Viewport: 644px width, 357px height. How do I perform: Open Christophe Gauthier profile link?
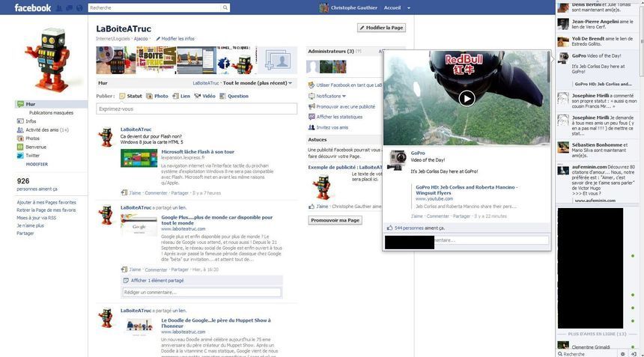point(353,7)
